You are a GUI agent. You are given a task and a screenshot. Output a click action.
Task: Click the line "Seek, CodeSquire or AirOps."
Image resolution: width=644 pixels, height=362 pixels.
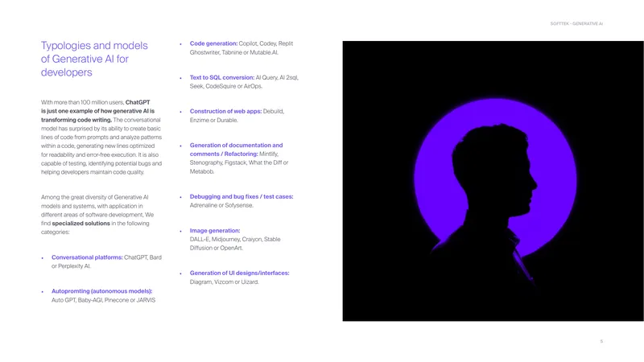pyautogui.click(x=226, y=86)
